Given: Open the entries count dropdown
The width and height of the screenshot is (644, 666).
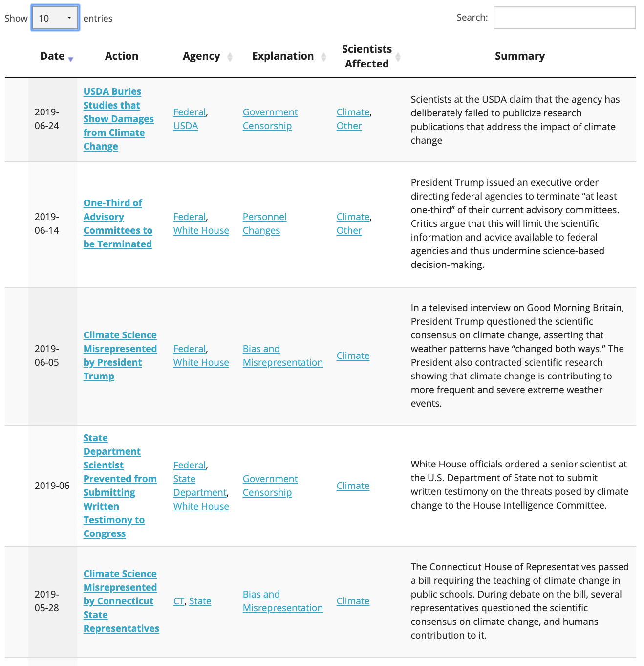Looking at the screenshot, I should 55,18.
